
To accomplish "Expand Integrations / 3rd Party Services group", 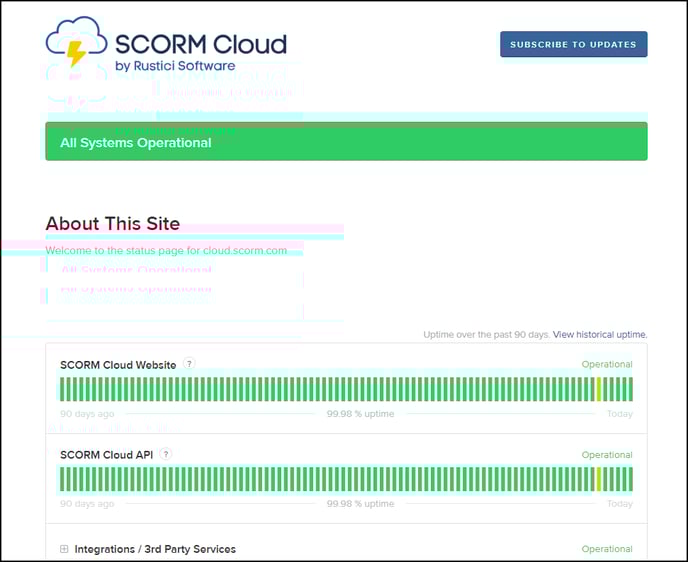I will pyautogui.click(x=64, y=549).
